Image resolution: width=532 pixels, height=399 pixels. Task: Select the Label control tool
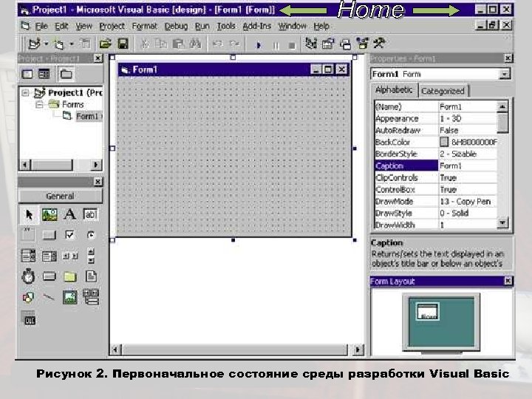click(70, 214)
